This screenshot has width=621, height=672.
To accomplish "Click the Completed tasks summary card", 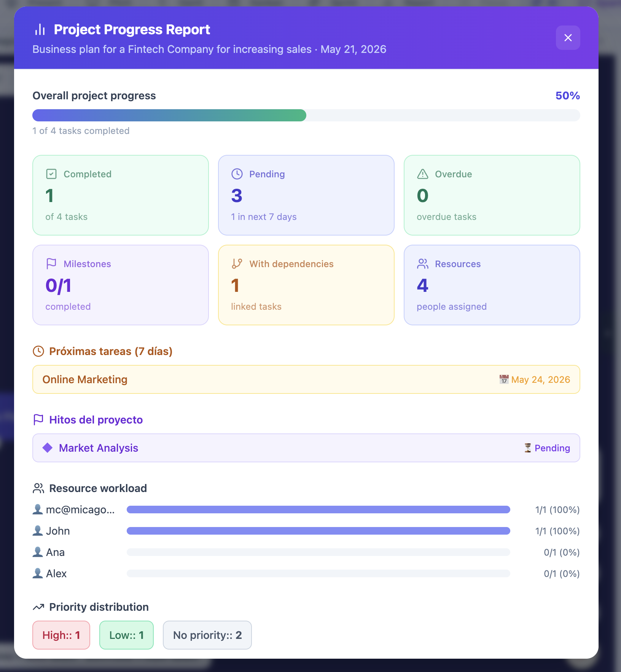I will (121, 195).
